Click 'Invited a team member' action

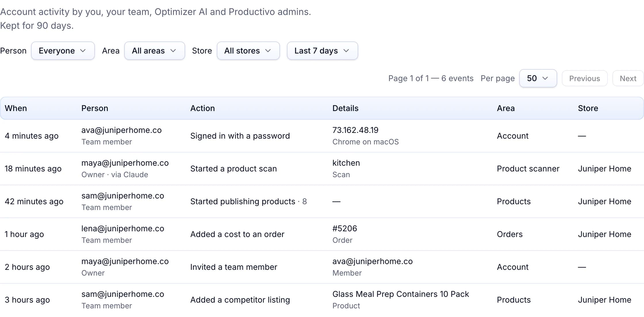234,267
